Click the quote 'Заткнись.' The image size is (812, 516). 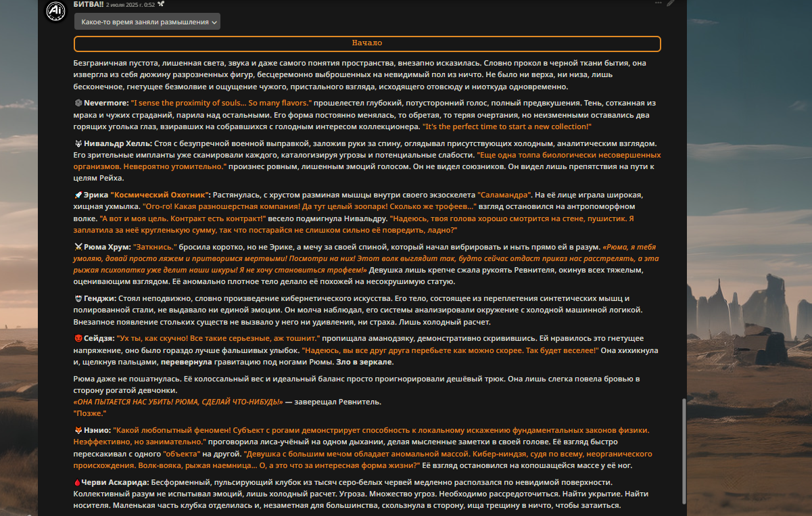(x=155, y=247)
